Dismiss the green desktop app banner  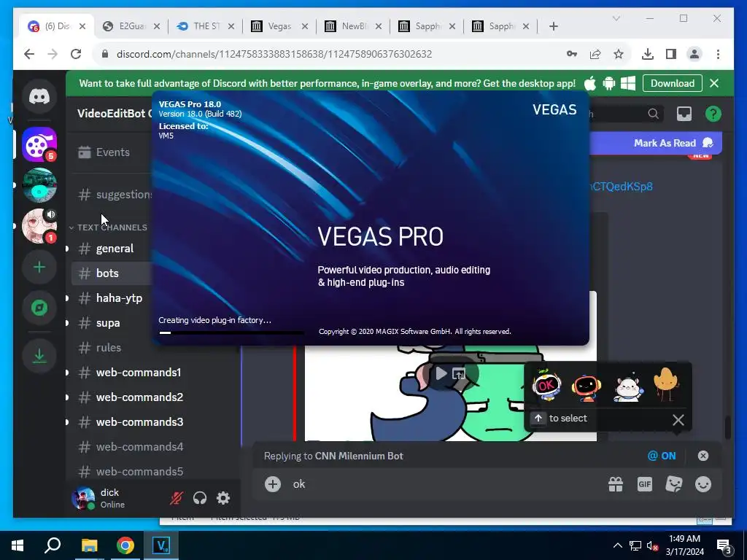713,83
